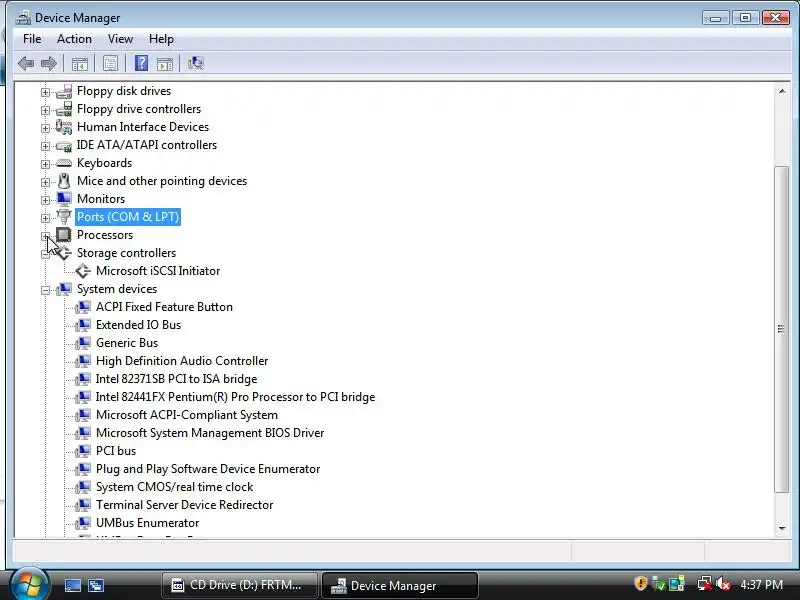Image resolution: width=800 pixels, height=600 pixels.
Task: Click the muted volume tray icon
Action: [723, 584]
